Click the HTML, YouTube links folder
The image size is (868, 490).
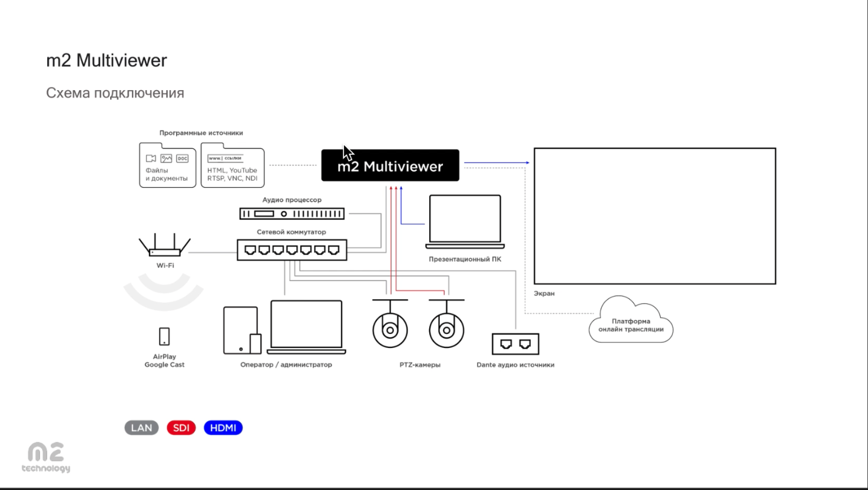(x=232, y=165)
